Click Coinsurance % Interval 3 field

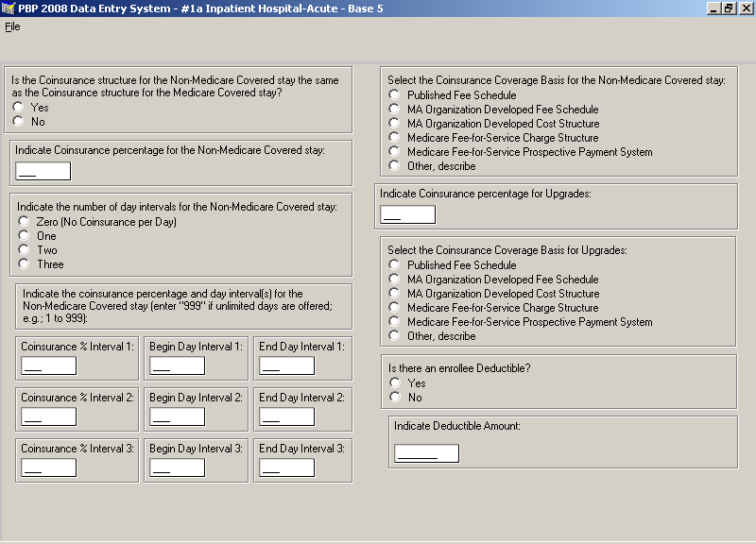click(x=49, y=467)
